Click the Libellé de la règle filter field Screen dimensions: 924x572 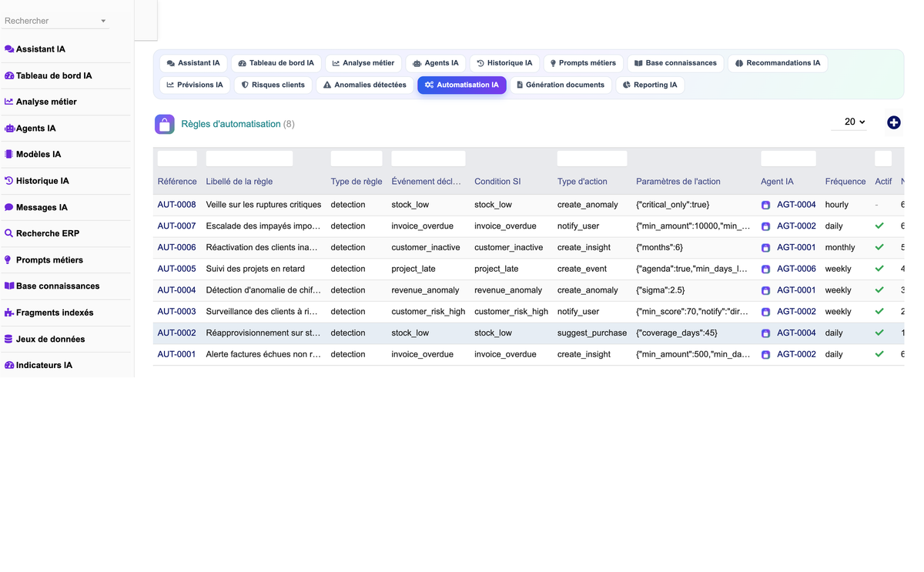pyautogui.click(x=249, y=159)
